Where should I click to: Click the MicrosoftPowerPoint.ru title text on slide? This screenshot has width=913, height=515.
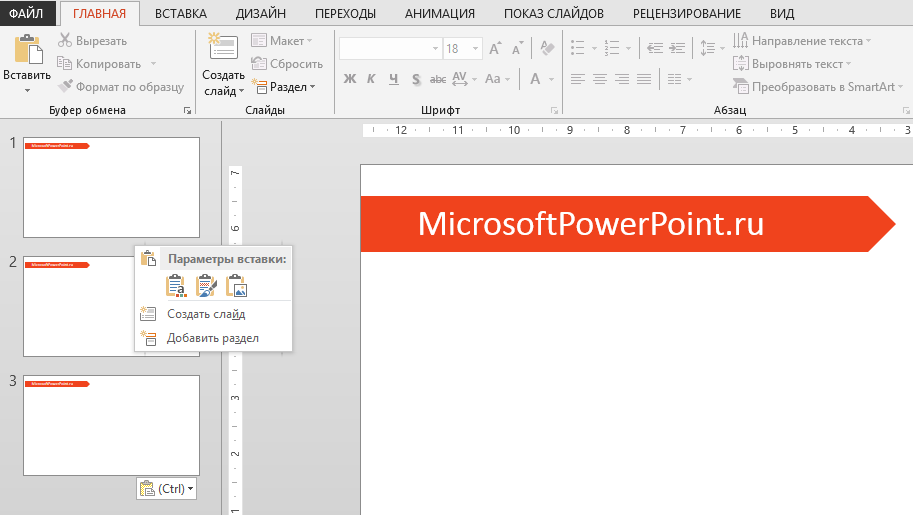(590, 224)
